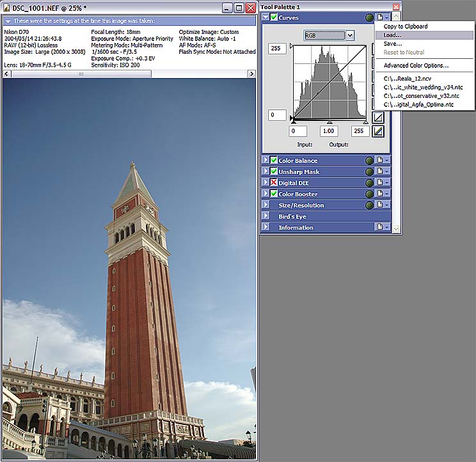
Task: Click the colored curve icon below the histogram
Action: click(x=379, y=131)
